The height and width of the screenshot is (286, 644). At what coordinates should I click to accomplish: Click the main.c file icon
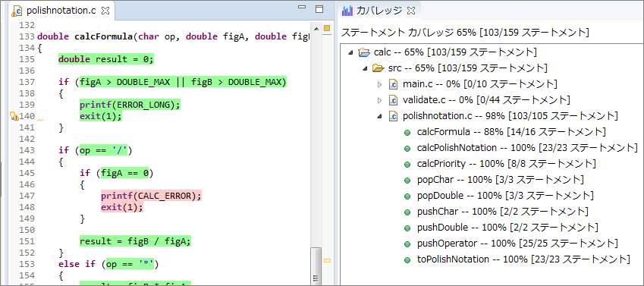[x=394, y=84]
